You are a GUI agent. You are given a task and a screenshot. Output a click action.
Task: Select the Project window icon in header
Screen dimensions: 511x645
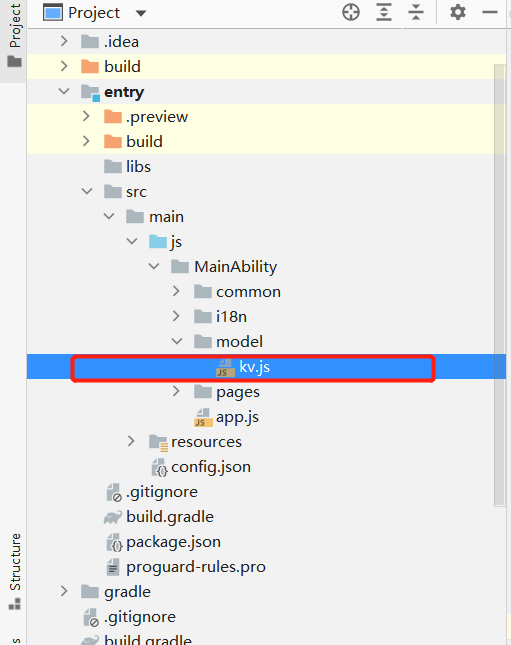tap(53, 12)
